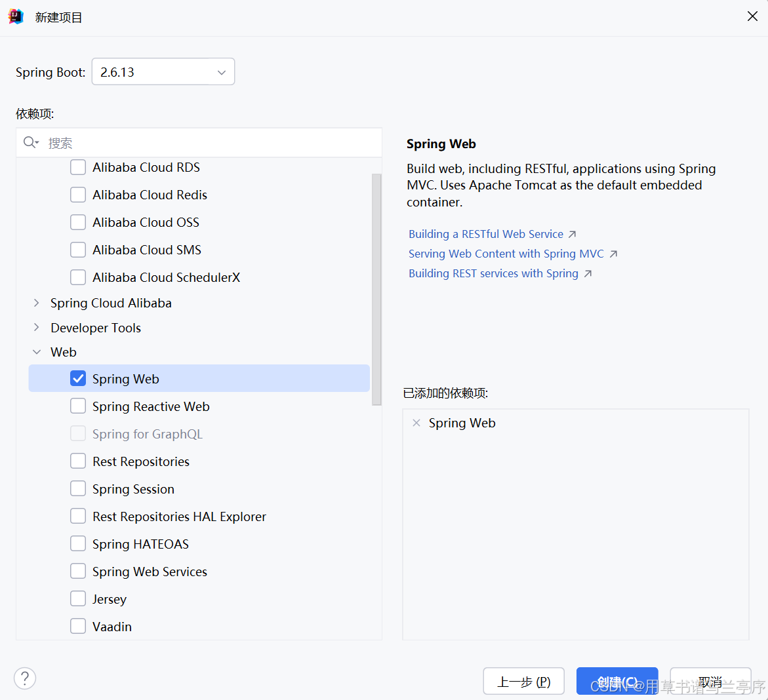The width and height of the screenshot is (768, 700).
Task: Select the Vaadin label
Action: pos(111,627)
